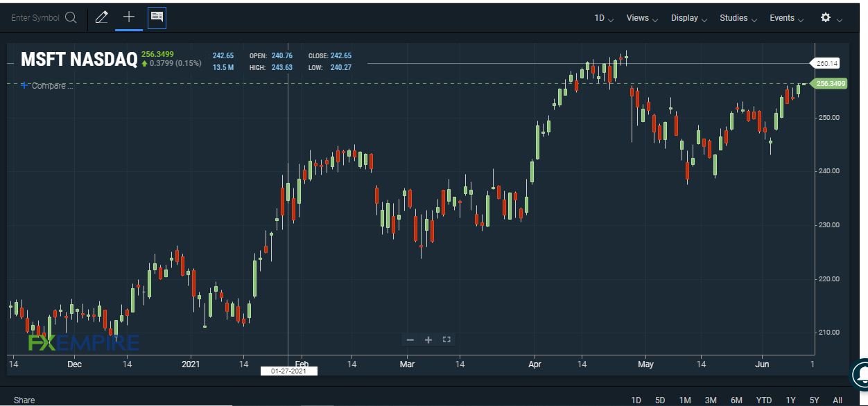Screen dimensions: 868x406
Task: Show the YTD range
Action: click(x=764, y=400)
